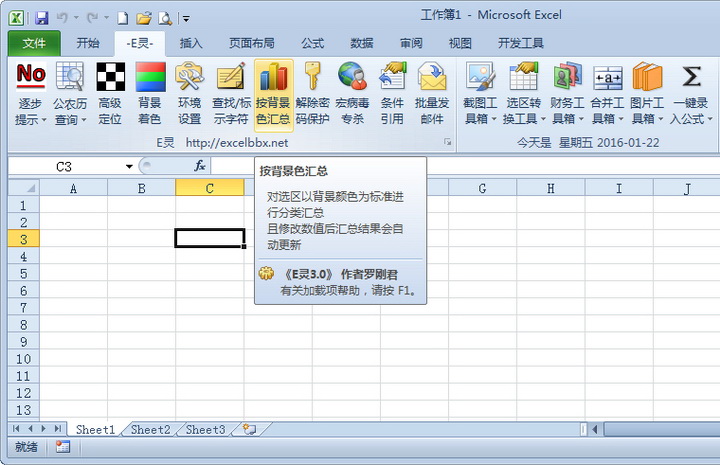Switch to the Sheet3 worksheet tab

[205, 430]
